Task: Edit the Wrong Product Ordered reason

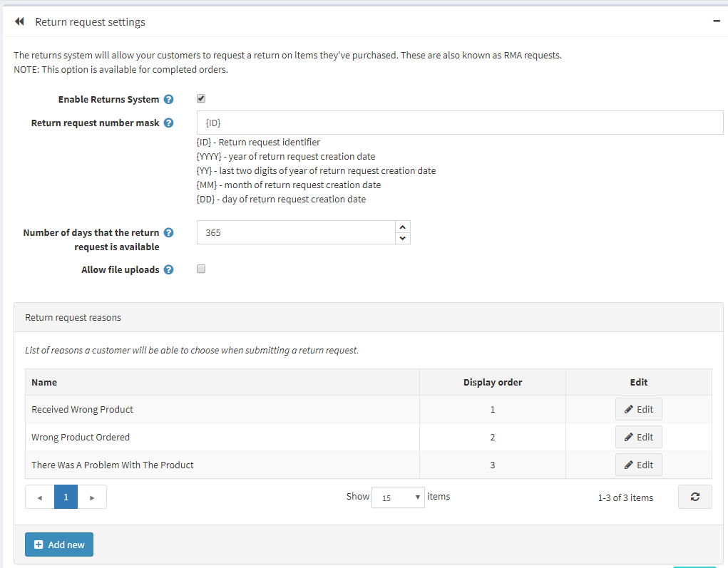Action: (639, 437)
